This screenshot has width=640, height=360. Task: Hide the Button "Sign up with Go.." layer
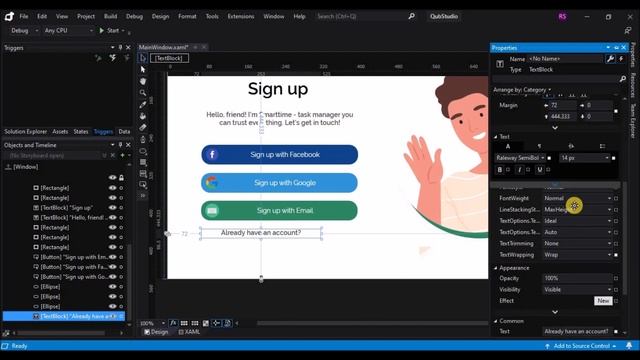tap(112, 276)
